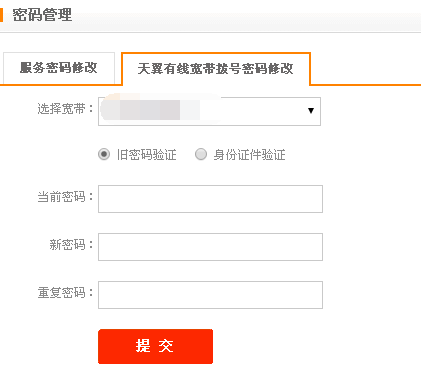Click the 密码管理 heading text

click(42, 15)
